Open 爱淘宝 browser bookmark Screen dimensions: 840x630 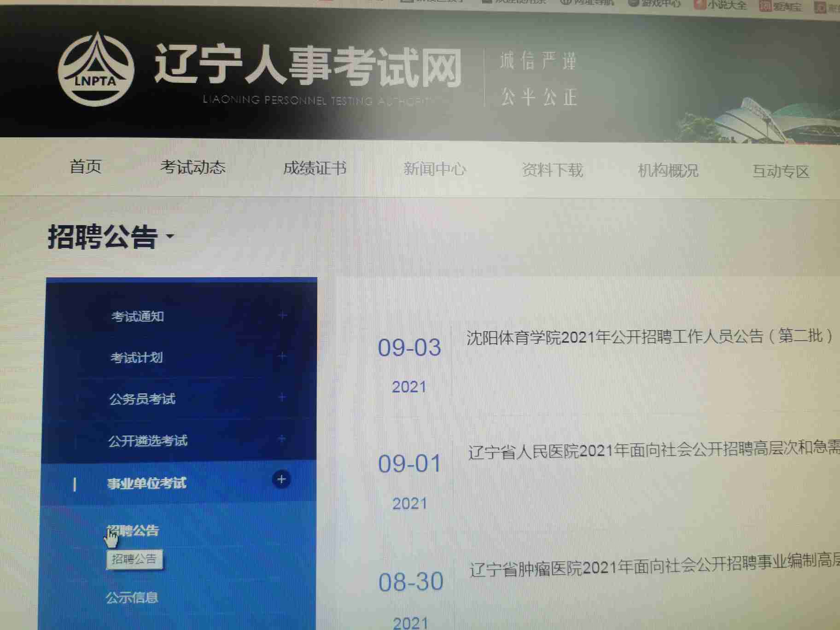coord(780,6)
